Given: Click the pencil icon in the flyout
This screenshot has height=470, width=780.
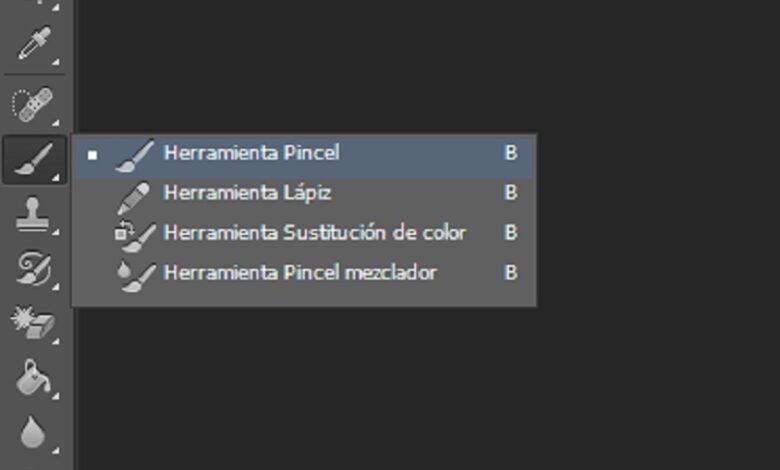Looking at the screenshot, I should point(135,193).
